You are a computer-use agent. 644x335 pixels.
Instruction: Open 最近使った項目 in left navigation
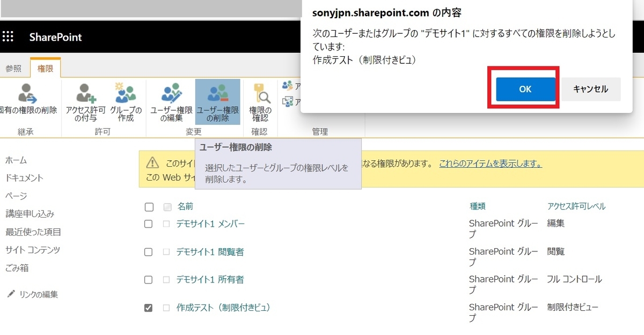[33, 232]
